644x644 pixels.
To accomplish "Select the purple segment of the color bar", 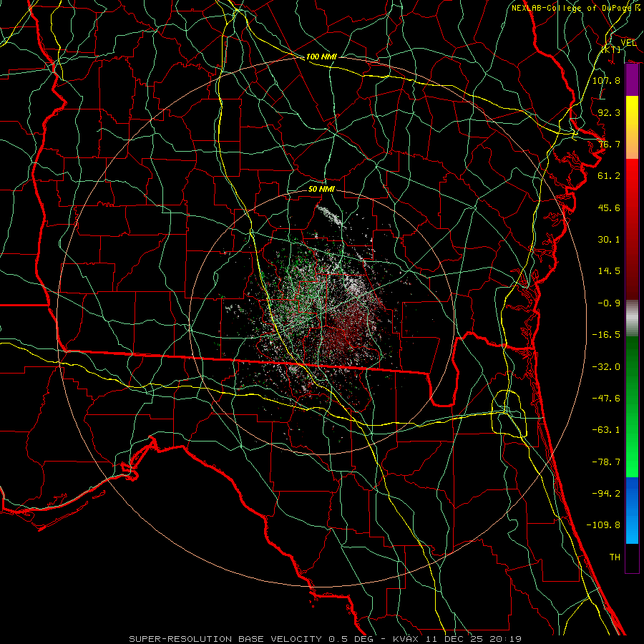I will point(632,80).
